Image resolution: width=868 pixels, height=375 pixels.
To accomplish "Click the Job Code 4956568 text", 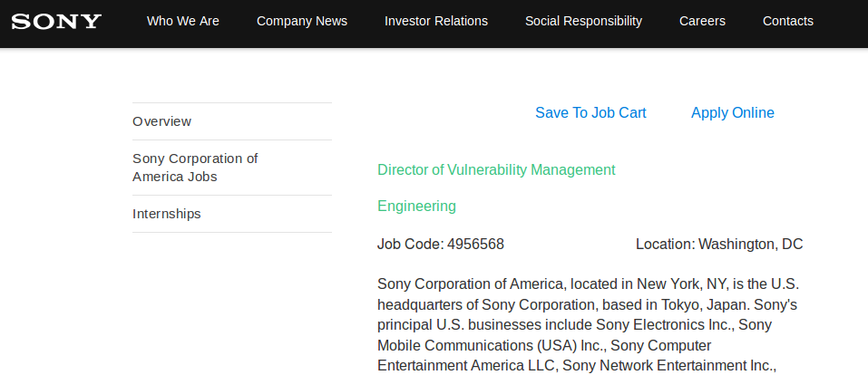I will (x=441, y=244).
